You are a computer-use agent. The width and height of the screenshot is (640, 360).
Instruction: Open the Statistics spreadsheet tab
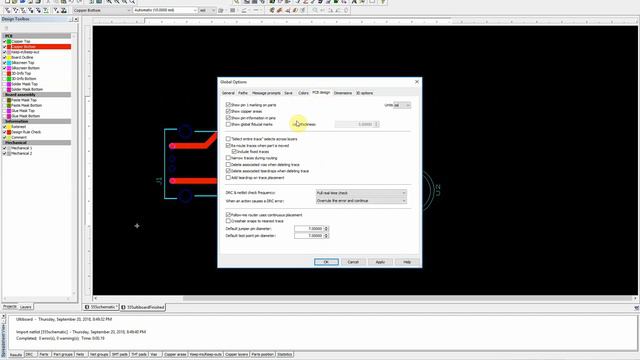click(x=285, y=354)
